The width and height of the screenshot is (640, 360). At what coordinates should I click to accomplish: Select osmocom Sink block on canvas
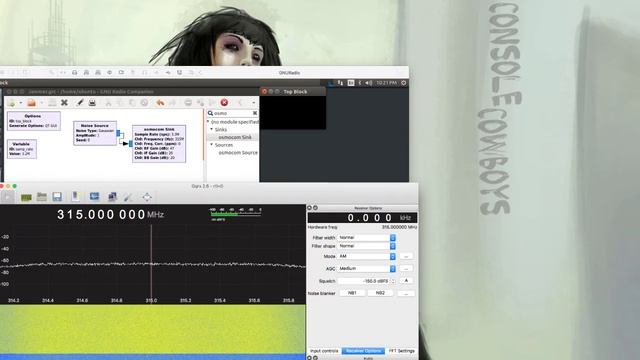coord(159,143)
